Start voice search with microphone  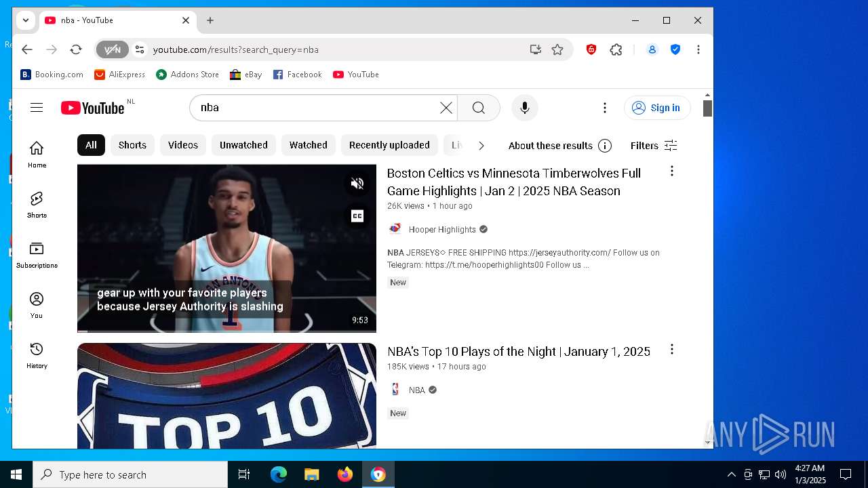tap(524, 108)
